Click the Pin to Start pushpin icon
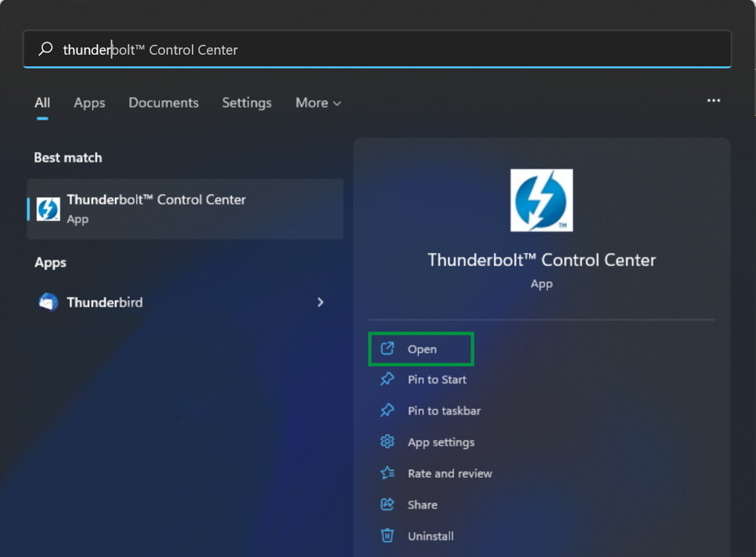This screenshot has width=756, height=557. (387, 379)
